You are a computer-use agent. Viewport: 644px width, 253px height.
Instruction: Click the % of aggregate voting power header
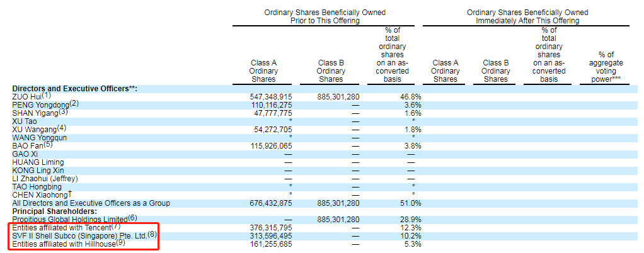[x=606, y=67]
